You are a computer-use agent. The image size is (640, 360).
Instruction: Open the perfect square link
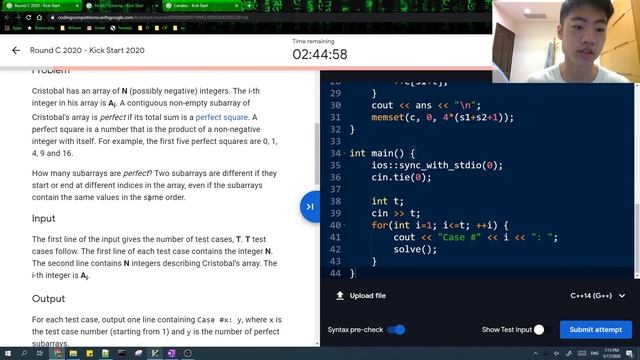click(222, 117)
